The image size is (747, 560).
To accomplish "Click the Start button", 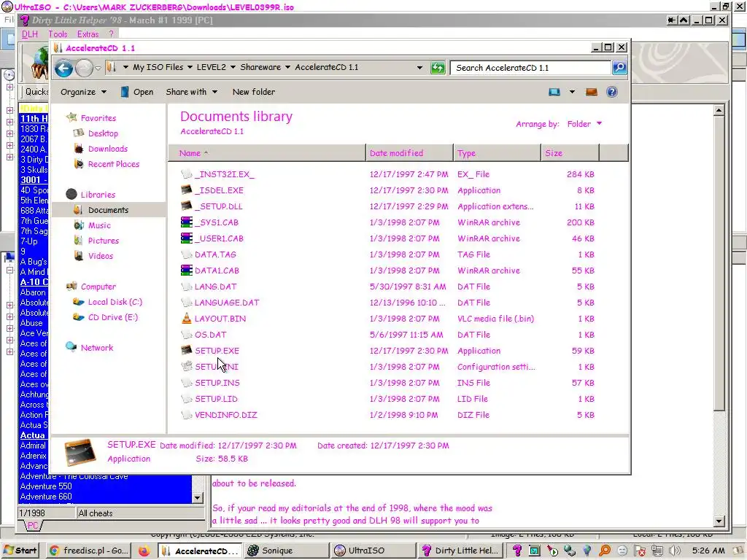I will (x=20, y=551).
